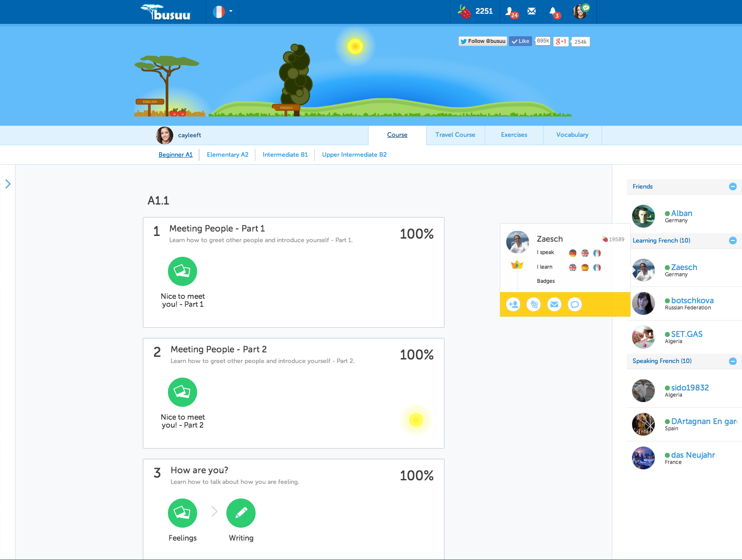The height and width of the screenshot is (560, 742).
Task: Click the busuu logo
Action: coord(166,12)
